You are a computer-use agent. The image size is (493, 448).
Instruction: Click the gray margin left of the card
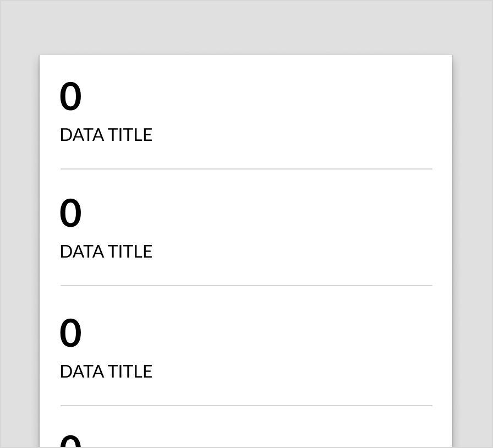click(x=19, y=248)
